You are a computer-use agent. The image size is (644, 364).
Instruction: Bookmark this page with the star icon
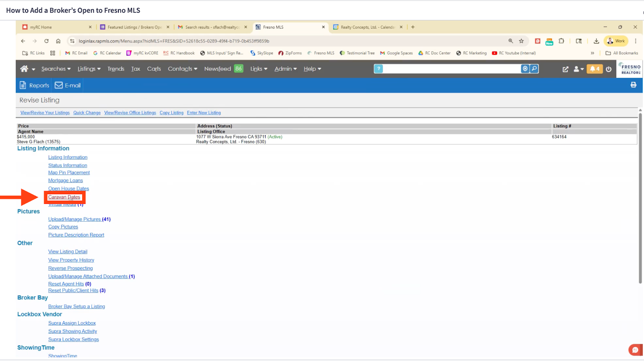pos(521,41)
